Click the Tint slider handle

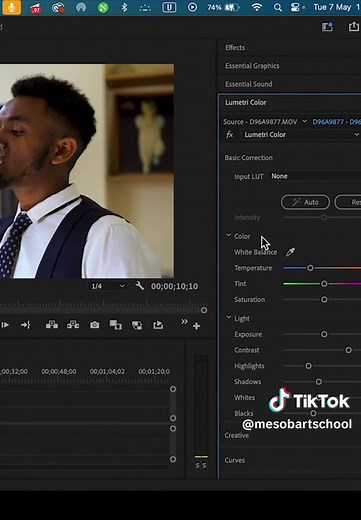tap(324, 284)
